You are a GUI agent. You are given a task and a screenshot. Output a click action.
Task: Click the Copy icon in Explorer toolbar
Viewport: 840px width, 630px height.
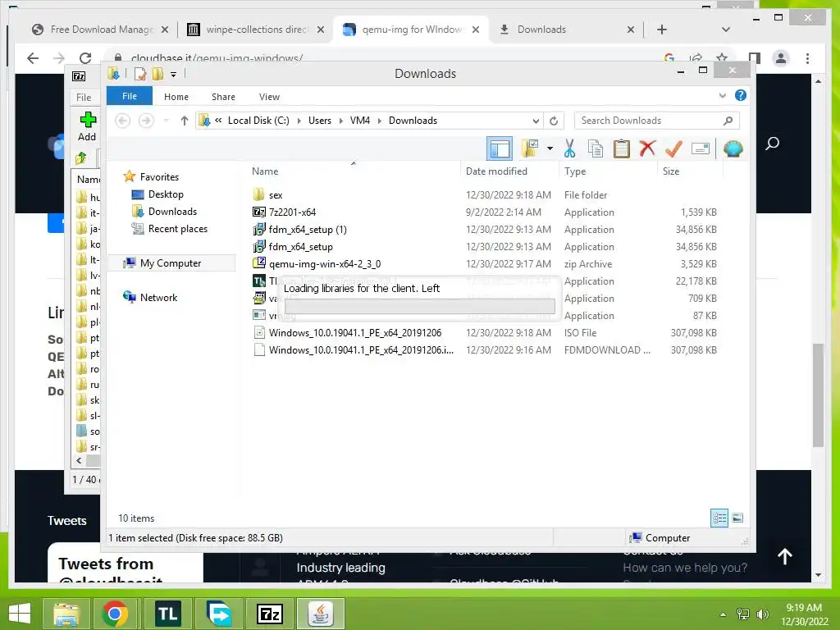pos(596,148)
